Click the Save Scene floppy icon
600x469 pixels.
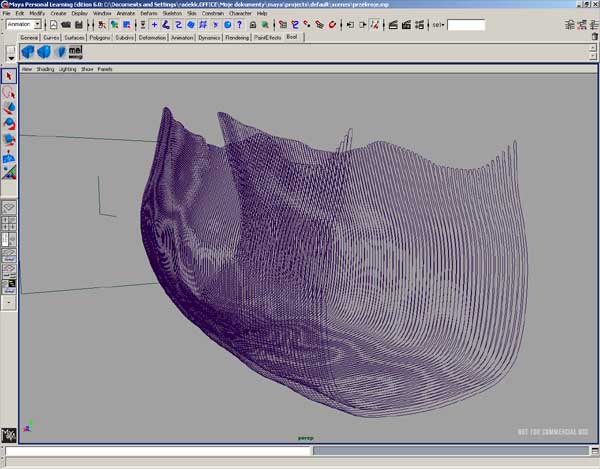(79, 25)
